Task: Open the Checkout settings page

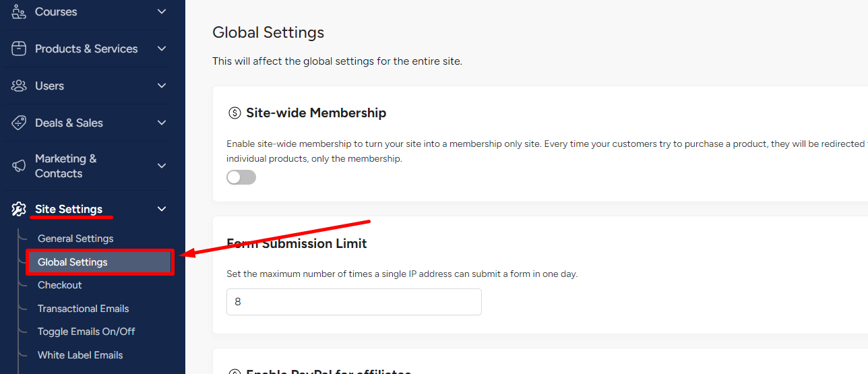Action: pyautogui.click(x=59, y=285)
